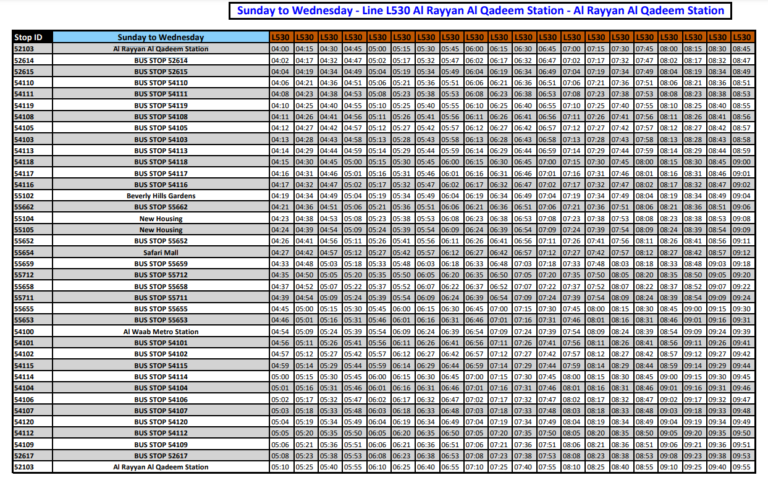
Task: Click the blue Sunday to Wednesday column header
Action: point(161,36)
